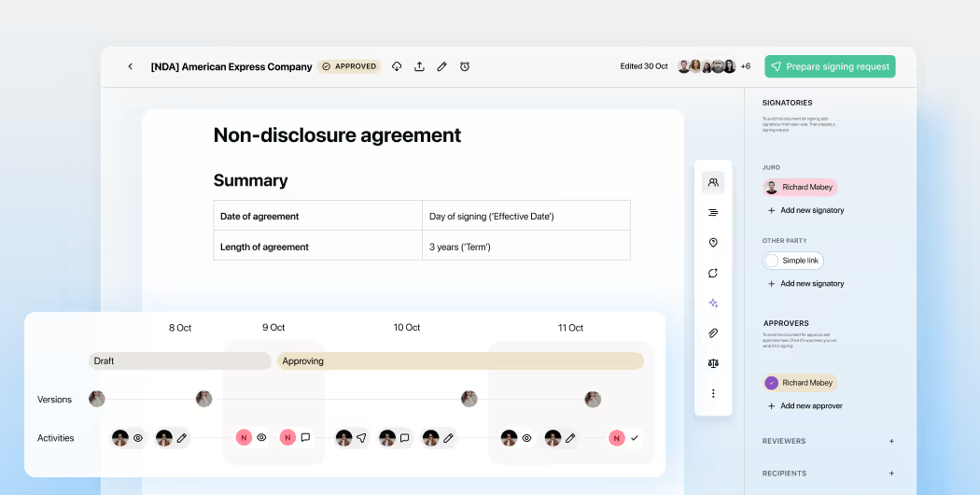Viewport: 980px width, 495px height.
Task: Expand REVIEWERS with the plus icon
Action: [x=892, y=441]
